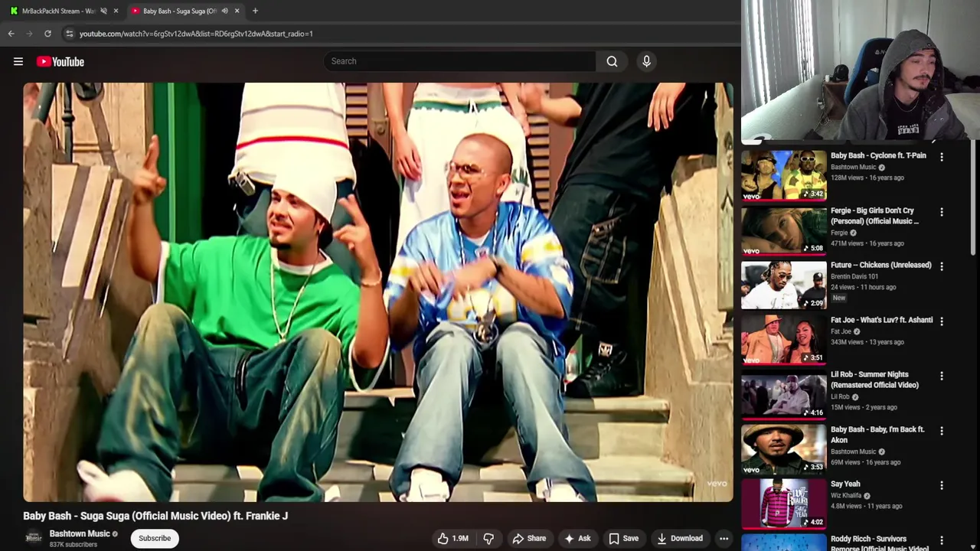Open Future Chickens (Unreleased) thumbnail
Viewport: 980px width, 551px height.
point(783,285)
